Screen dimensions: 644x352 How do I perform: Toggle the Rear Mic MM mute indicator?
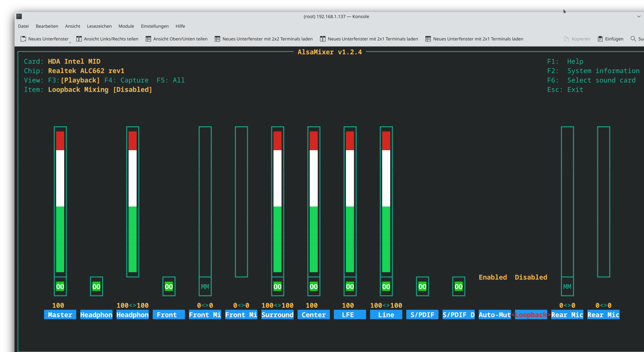coord(567,287)
